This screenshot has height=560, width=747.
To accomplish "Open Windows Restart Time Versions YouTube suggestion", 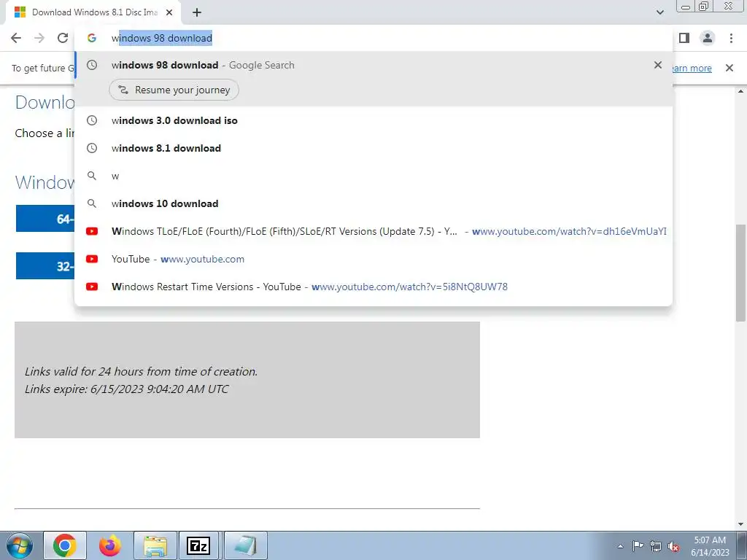I will 373,287.
